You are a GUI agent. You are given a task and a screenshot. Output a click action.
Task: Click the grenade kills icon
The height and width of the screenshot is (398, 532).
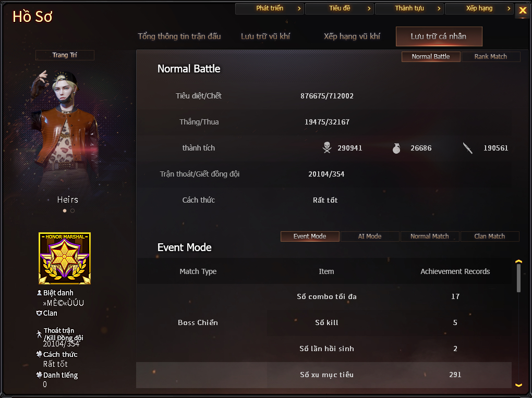click(x=396, y=148)
